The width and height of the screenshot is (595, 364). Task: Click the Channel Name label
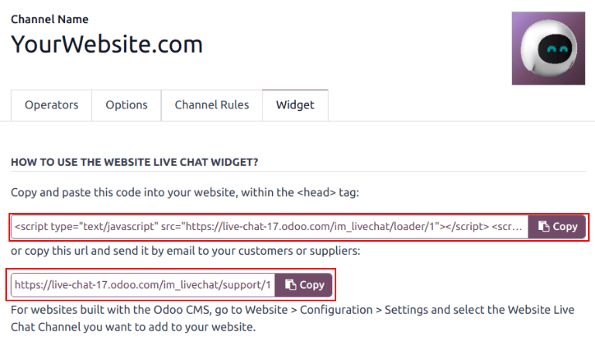(x=50, y=19)
